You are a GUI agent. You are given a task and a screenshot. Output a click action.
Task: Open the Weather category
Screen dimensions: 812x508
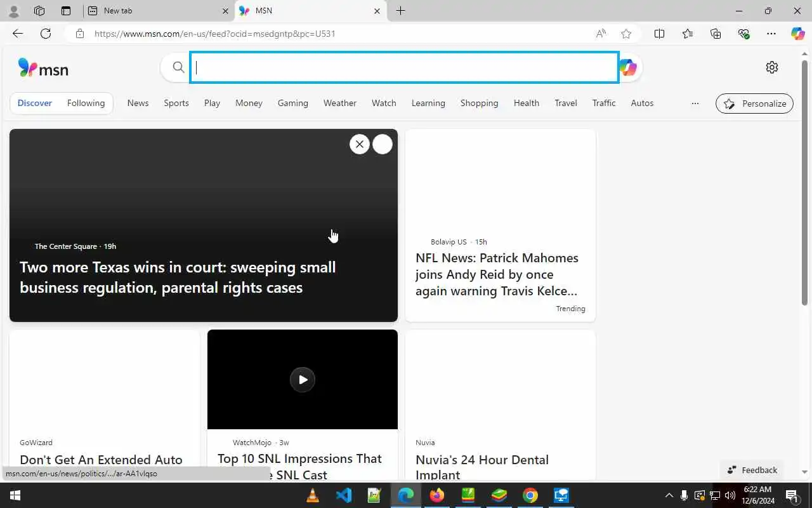(340, 103)
